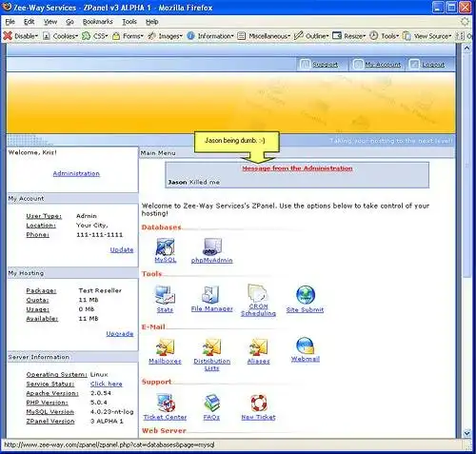This screenshot has height=454, width=476.
Task: Click the vertical scrollbar up arrow
Action: pos(466,49)
